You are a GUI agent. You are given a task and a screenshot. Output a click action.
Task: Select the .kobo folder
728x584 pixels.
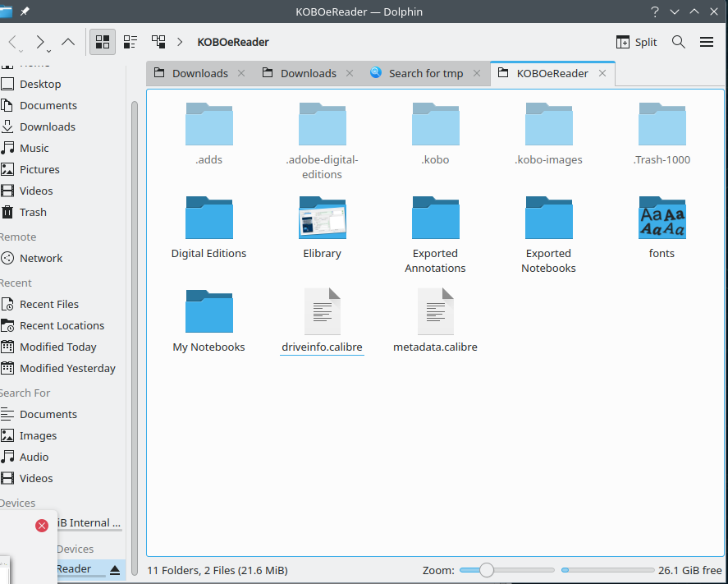coord(436,134)
